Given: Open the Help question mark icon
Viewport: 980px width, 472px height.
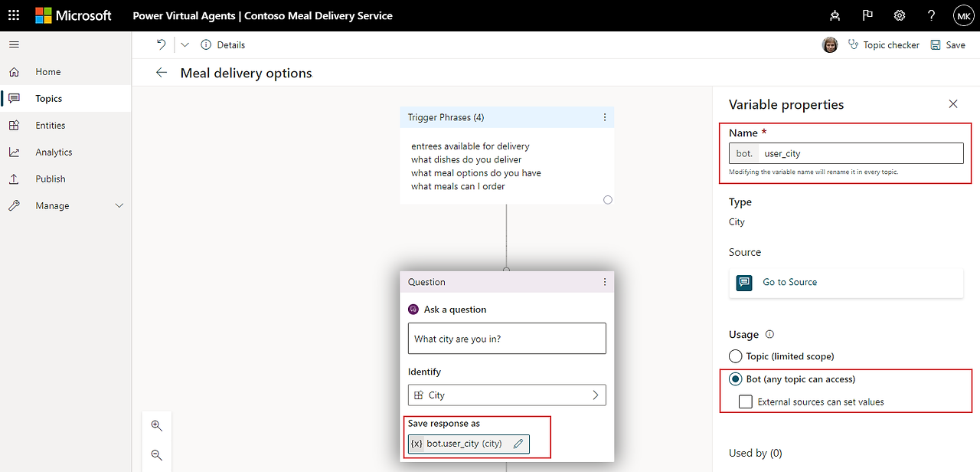Looking at the screenshot, I should pyautogui.click(x=931, y=15).
